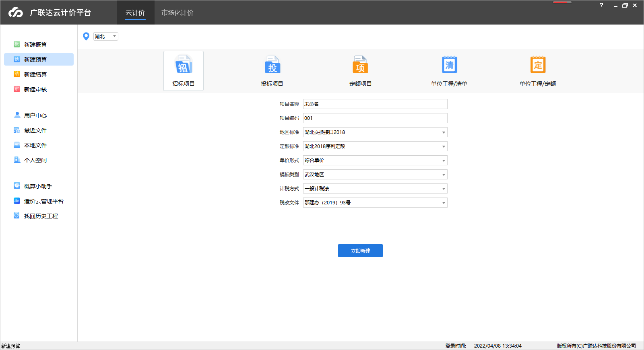Viewport: 644px width, 350px height.
Task: Open the 定额标准 dropdown
Action: click(375, 146)
